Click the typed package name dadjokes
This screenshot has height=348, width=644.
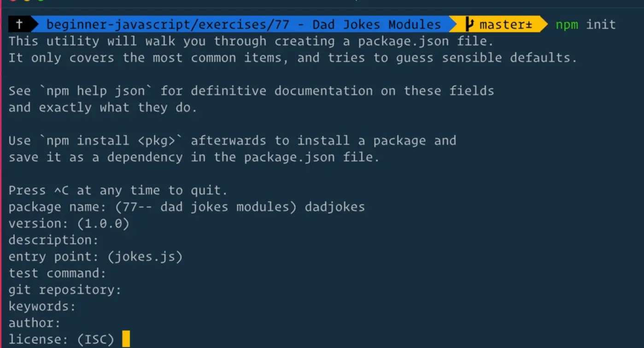335,207
